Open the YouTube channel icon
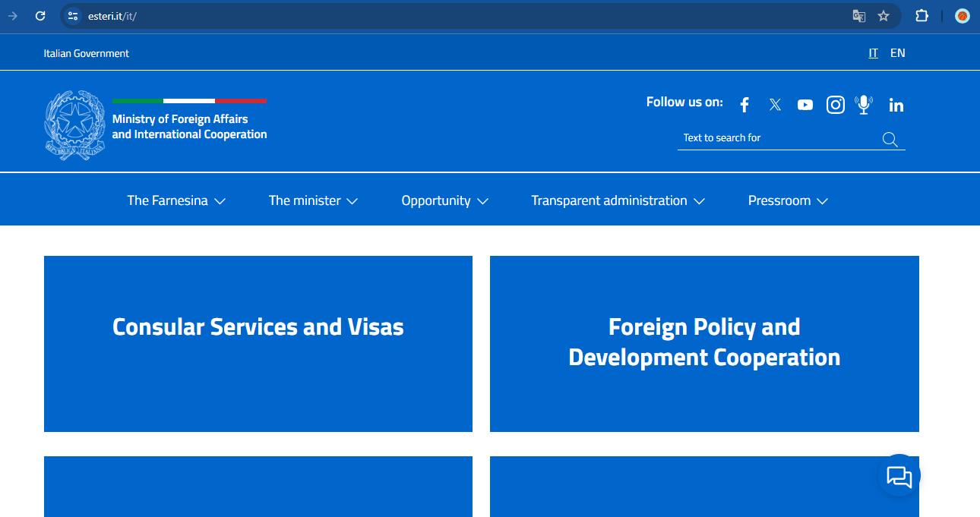 805,104
